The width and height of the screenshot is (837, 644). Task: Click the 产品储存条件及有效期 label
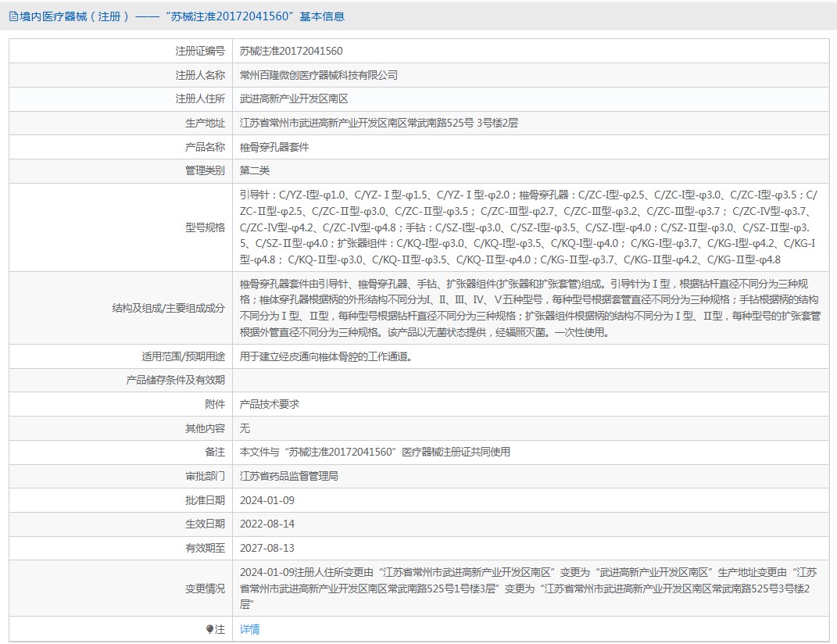[x=176, y=380]
